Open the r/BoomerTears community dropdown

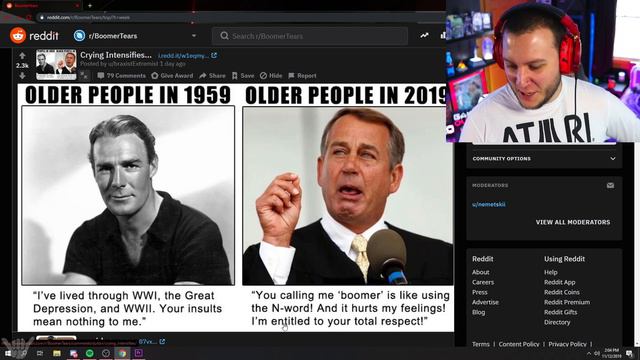[x=136, y=36]
